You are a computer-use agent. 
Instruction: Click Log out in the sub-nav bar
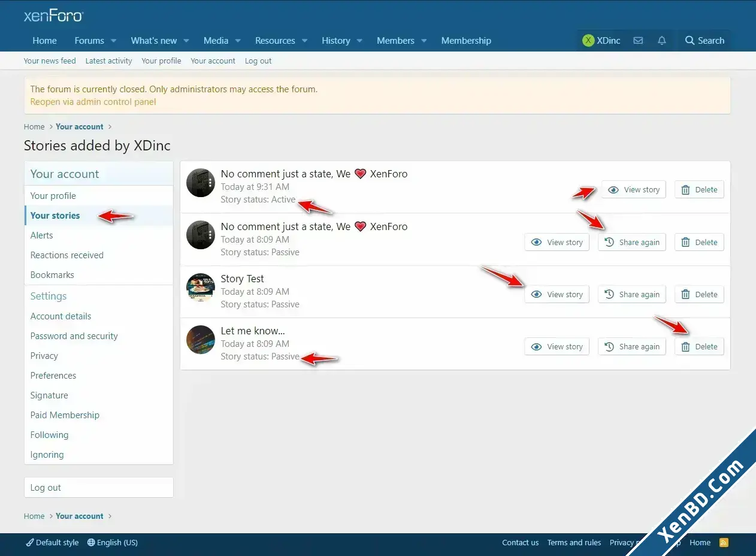[258, 61]
